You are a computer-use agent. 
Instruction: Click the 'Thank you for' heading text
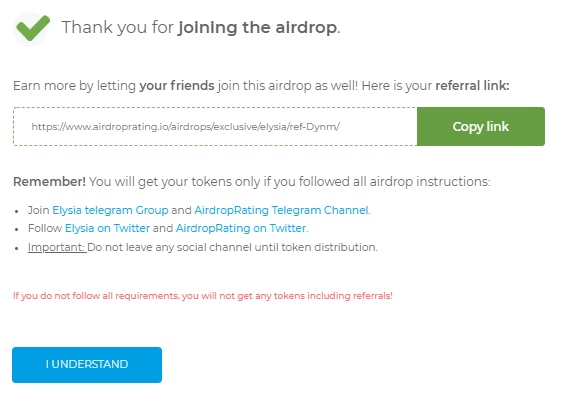click(x=118, y=28)
